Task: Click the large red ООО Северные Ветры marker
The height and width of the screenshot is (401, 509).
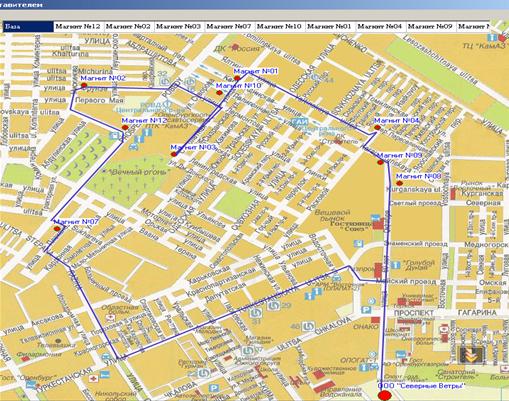Action: tap(385, 396)
